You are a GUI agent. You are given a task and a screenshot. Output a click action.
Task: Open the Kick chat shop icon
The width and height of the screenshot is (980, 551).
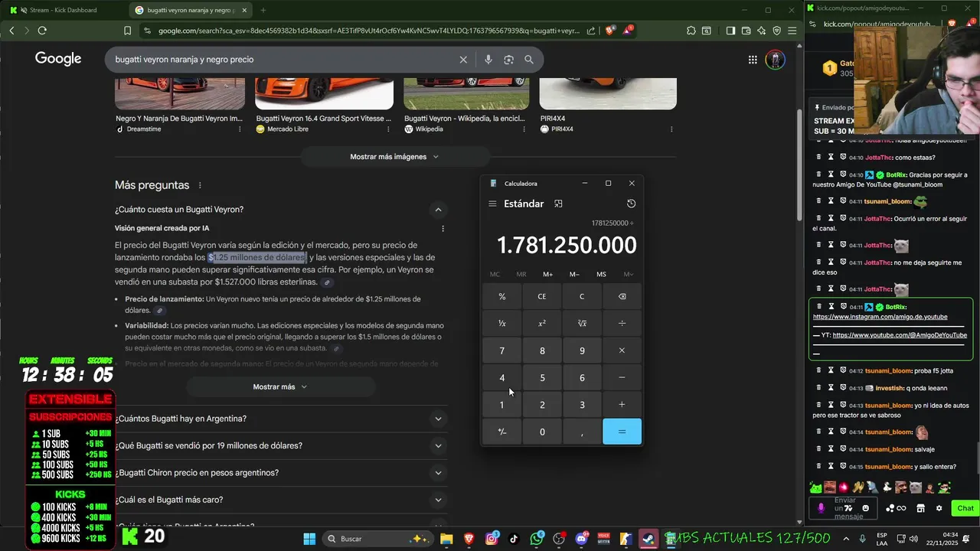[920, 508]
